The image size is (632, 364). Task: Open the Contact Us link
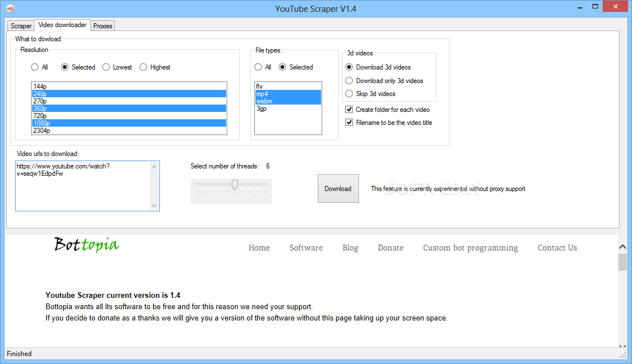[557, 248]
